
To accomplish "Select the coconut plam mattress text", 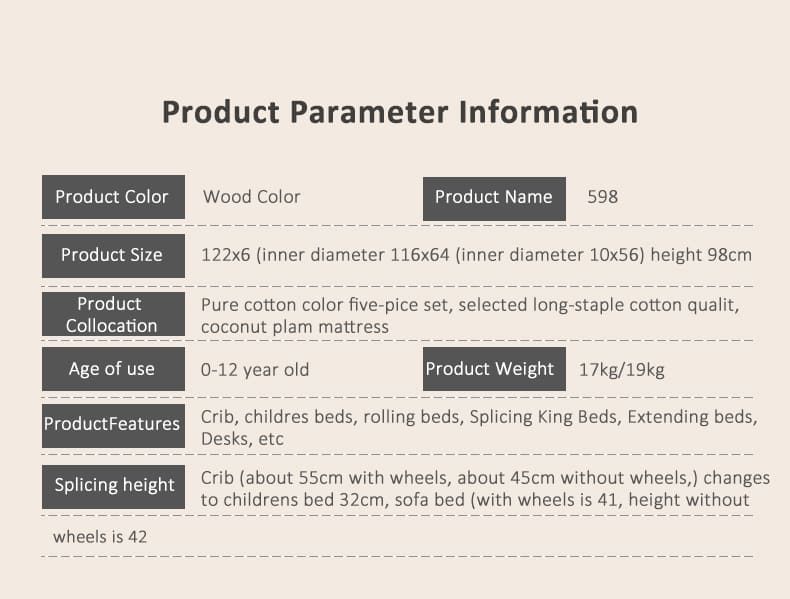I will 295,327.
